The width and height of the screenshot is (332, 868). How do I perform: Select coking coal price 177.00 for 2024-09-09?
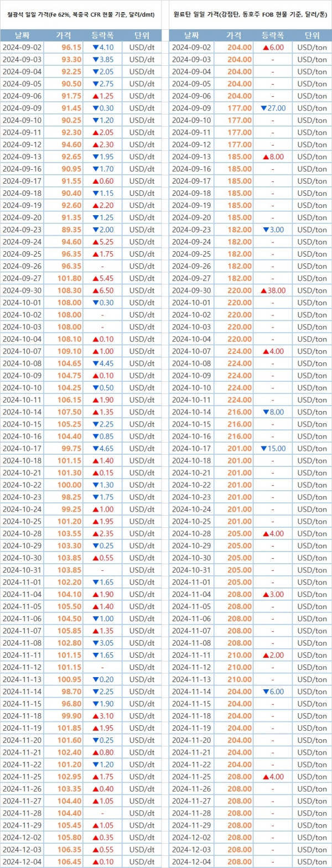click(240, 108)
